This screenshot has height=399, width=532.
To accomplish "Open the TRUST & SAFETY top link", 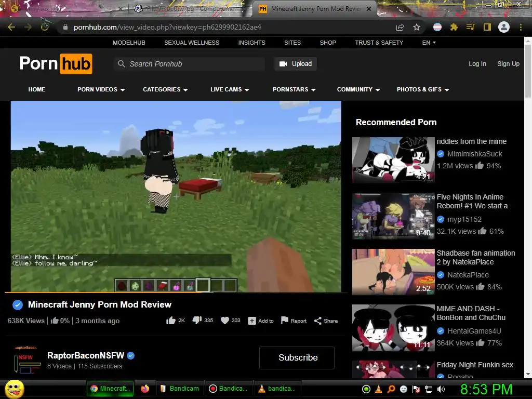I will (x=379, y=43).
